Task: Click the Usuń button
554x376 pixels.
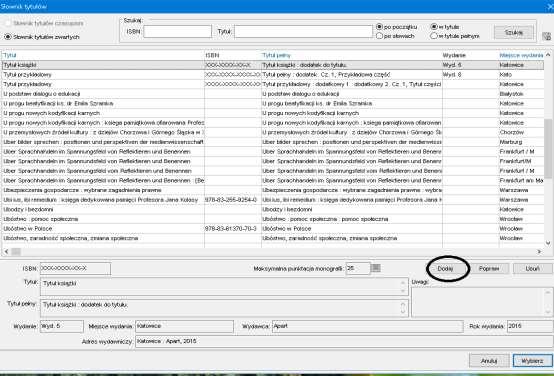Action: tap(532, 269)
